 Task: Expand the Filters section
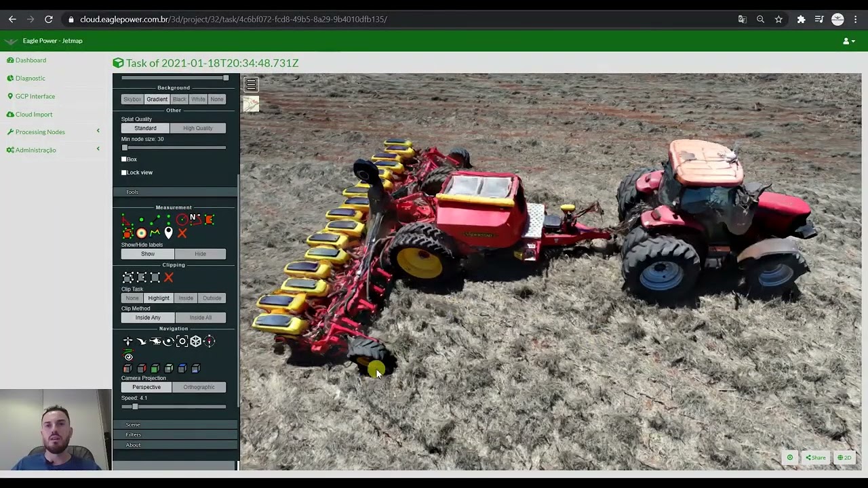click(x=175, y=434)
